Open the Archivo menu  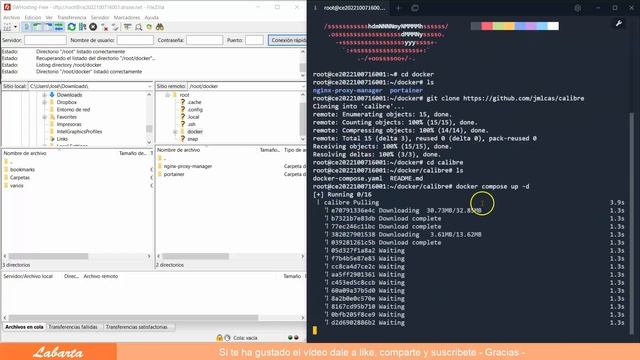[x=11, y=18]
